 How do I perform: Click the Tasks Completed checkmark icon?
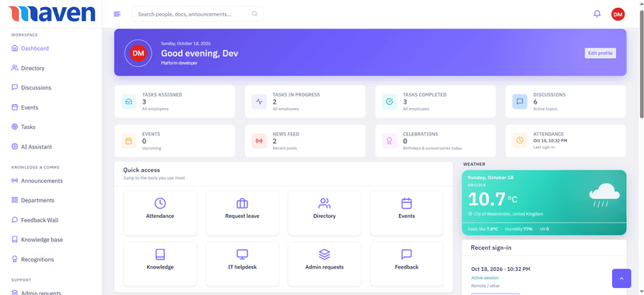[x=390, y=101]
